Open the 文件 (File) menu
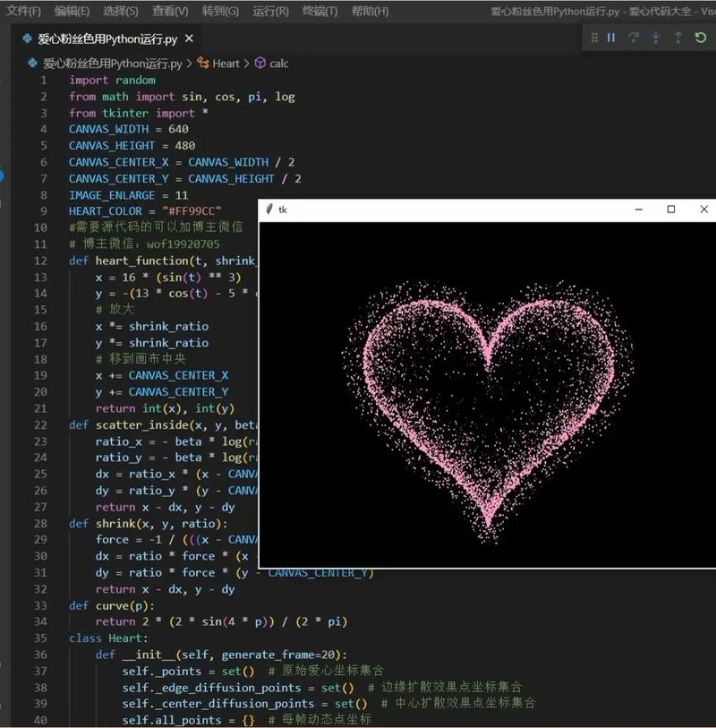Image resolution: width=716 pixels, height=728 pixels. [21, 12]
